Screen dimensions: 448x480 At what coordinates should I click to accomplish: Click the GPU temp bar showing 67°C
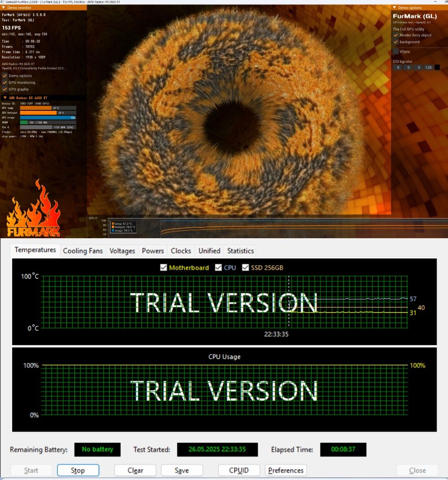pos(48,108)
